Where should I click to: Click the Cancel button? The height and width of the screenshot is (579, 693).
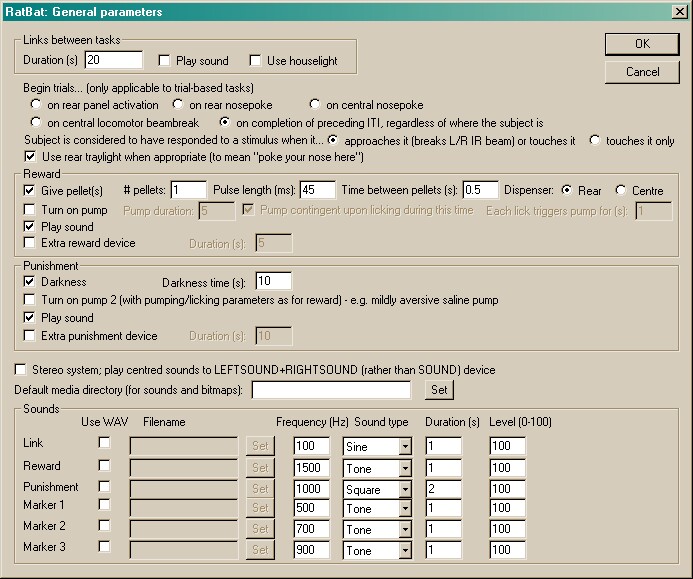[x=642, y=72]
